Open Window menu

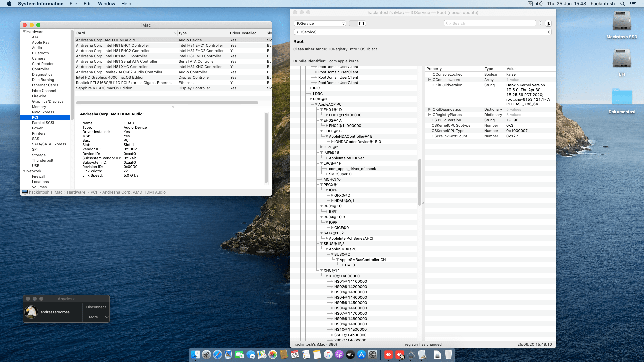point(106,4)
